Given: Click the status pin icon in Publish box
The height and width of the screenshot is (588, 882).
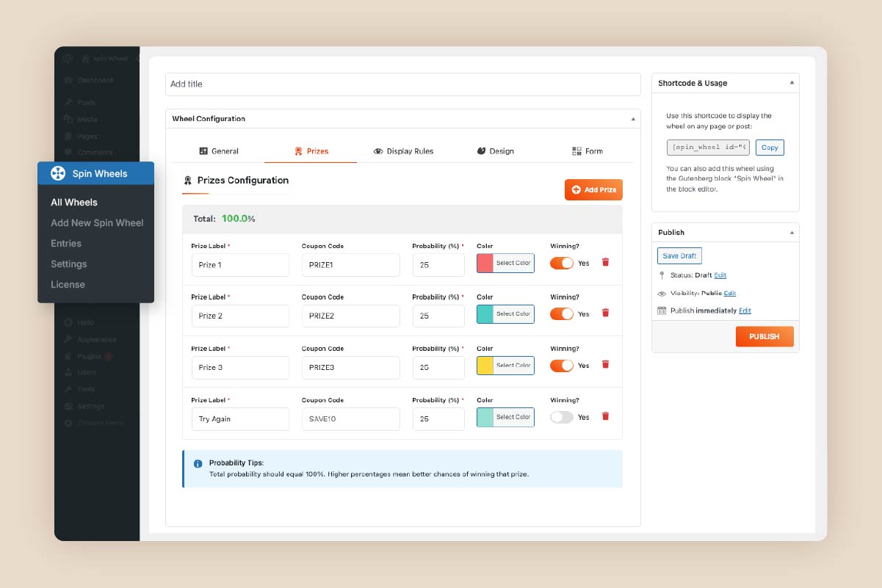Looking at the screenshot, I should 662,275.
